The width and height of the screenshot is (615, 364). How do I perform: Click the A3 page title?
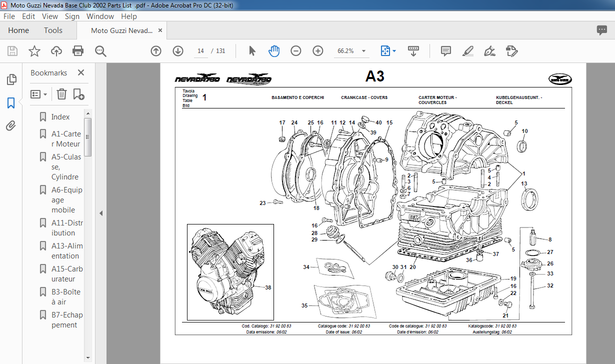click(374, 76)
